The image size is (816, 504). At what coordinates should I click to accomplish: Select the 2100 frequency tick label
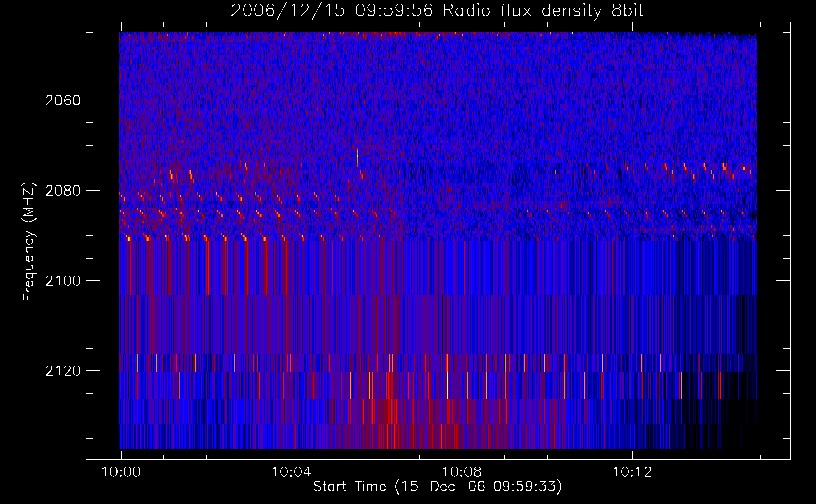pyautogui.click(x=63, y=281)
